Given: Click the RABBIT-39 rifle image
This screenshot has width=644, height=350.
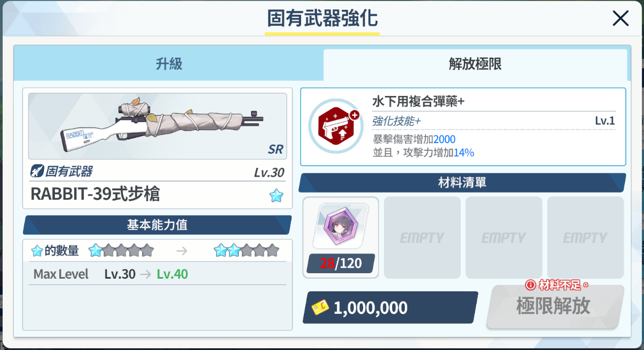Looking at the screenshot, I should coord(158,126).
